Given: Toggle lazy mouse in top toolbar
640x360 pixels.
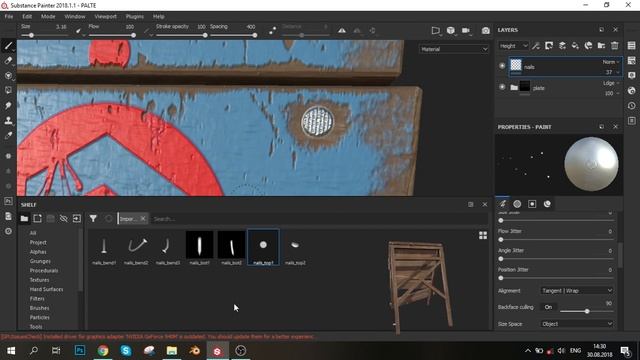Looking at the screenshot, I should [x=272, y=30].
